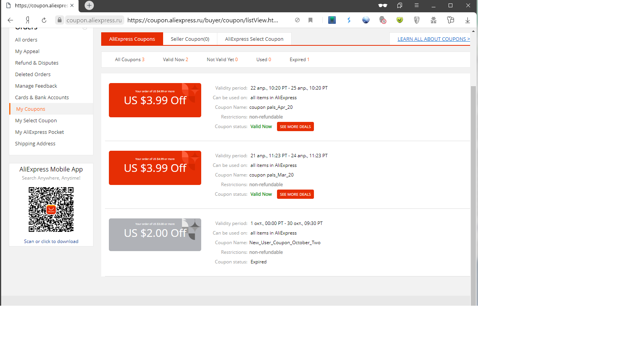
Task: Go to Cards & Bank Accounts
Action: click(x=42, y=97)
